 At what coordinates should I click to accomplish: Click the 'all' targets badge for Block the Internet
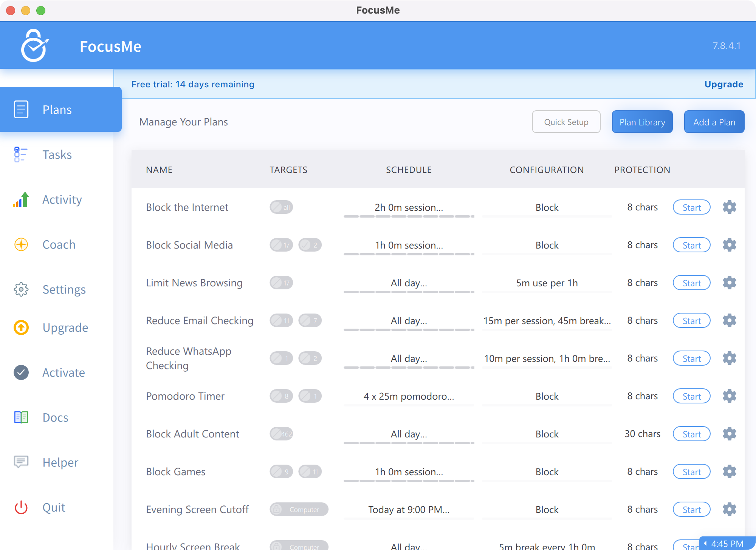281,207
